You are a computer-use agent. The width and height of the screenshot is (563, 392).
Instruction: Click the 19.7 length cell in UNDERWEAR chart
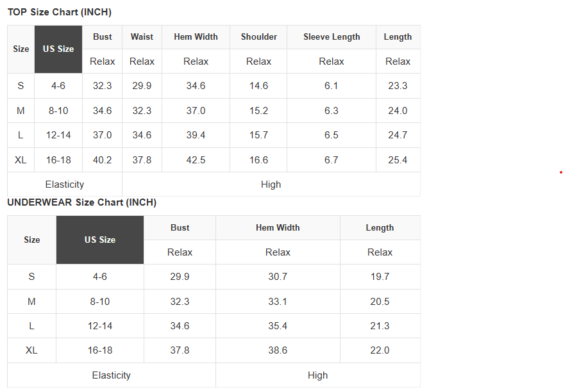pyautogui.click(x=380, y=277)
